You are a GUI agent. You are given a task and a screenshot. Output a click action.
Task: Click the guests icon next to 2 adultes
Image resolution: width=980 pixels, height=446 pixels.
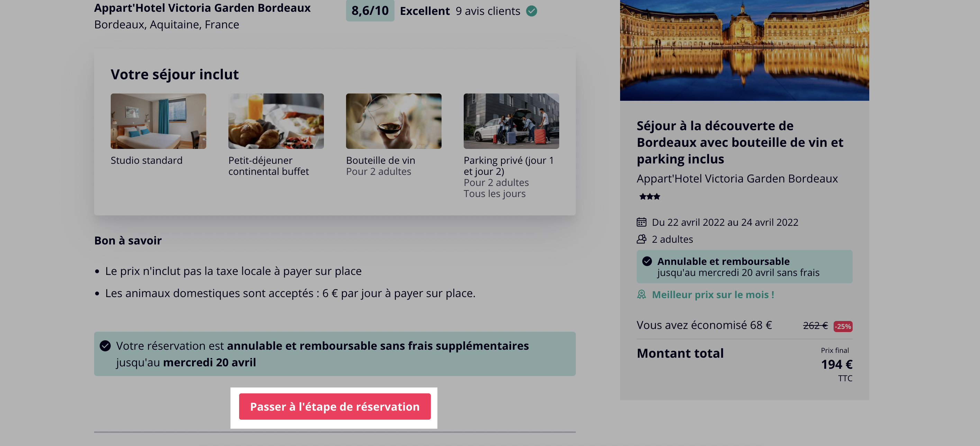(x=642, y=239)
